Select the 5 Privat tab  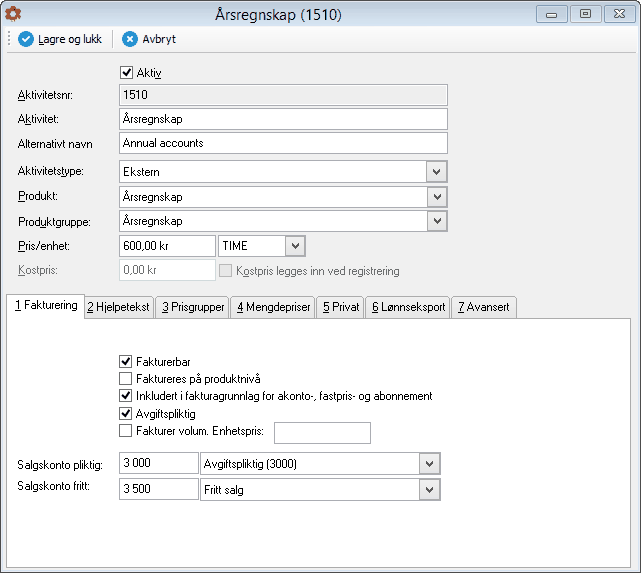pos(341,307)
